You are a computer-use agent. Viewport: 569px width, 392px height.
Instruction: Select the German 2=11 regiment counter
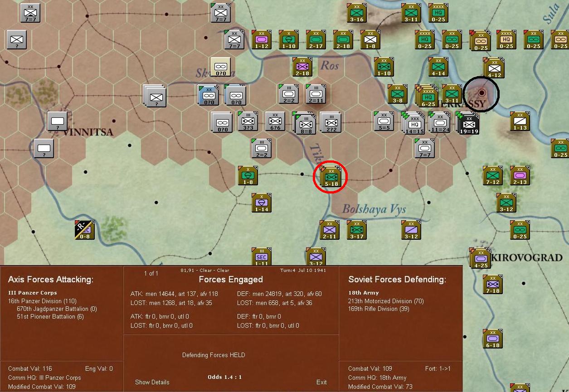click(316, 94)
